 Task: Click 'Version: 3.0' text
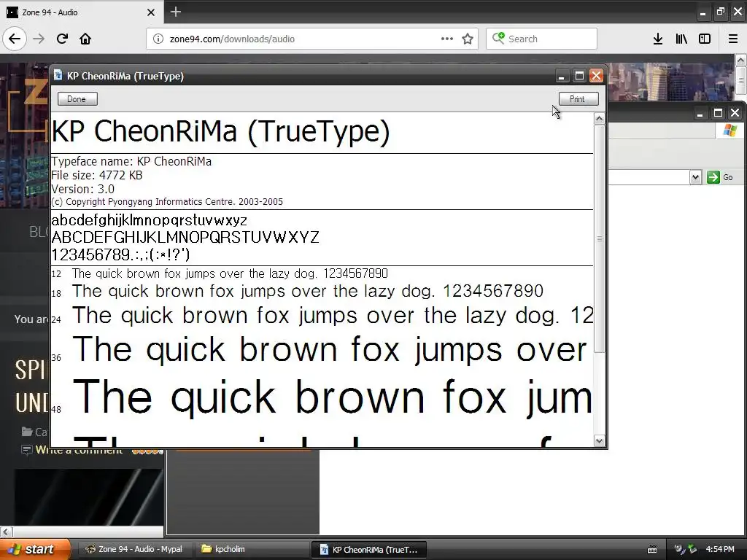(82, 189)
